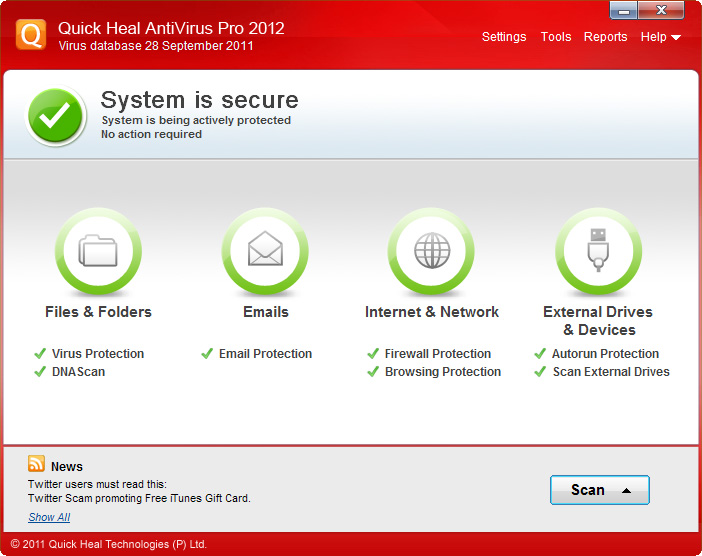Viewport: 702px width, 556px height.
Task: Select the External Drives & Devices heading
Action: tap(598, 321)
